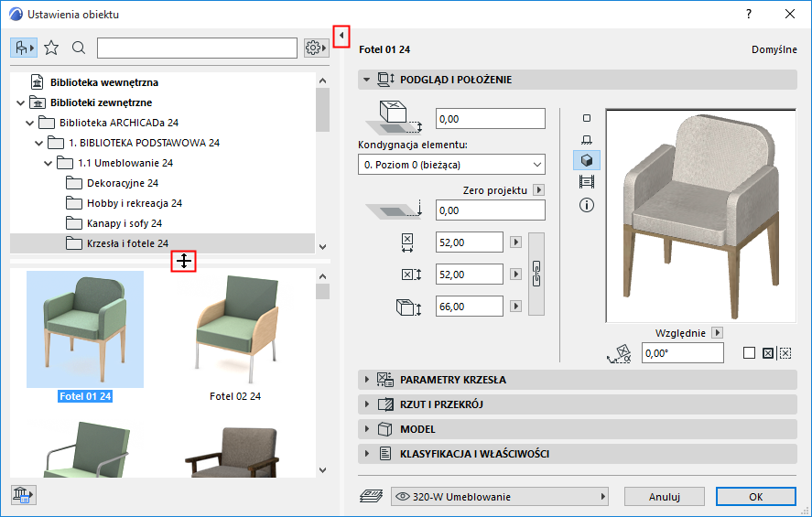
Task: Expand KLASYFIKACJA I WŁAŚCIWOŚCI panel
Action: click(367, 454)
